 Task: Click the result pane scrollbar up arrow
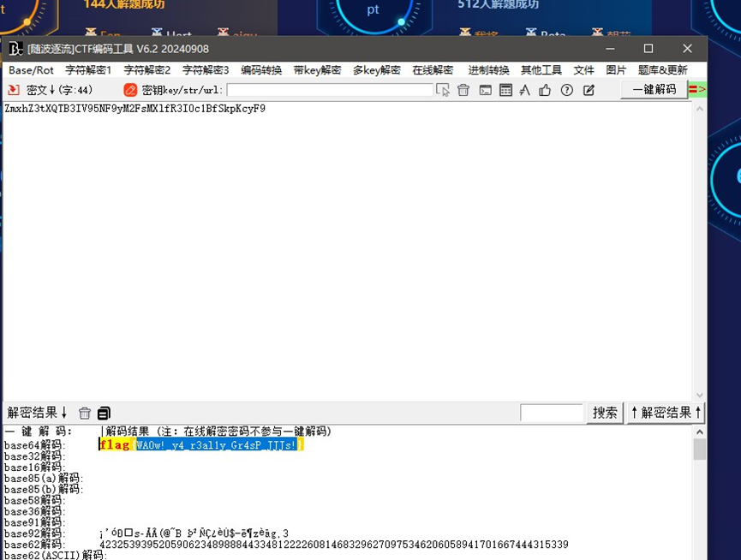(x=700, y=432)
